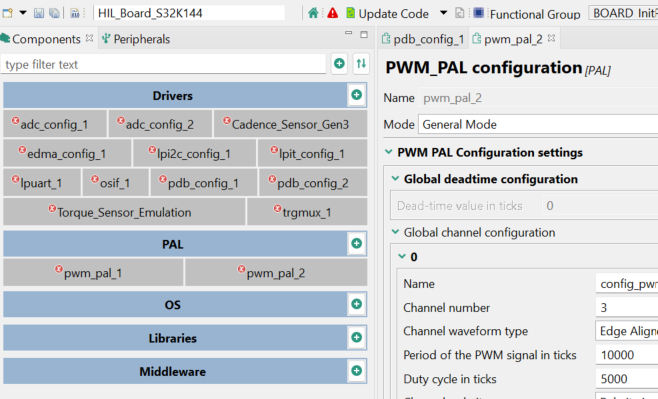Click the Update Code button

[387, 14]
